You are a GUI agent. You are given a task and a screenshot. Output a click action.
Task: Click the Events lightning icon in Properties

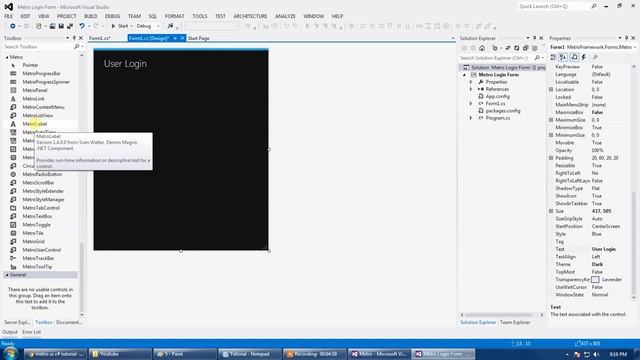tap(584, 57)
